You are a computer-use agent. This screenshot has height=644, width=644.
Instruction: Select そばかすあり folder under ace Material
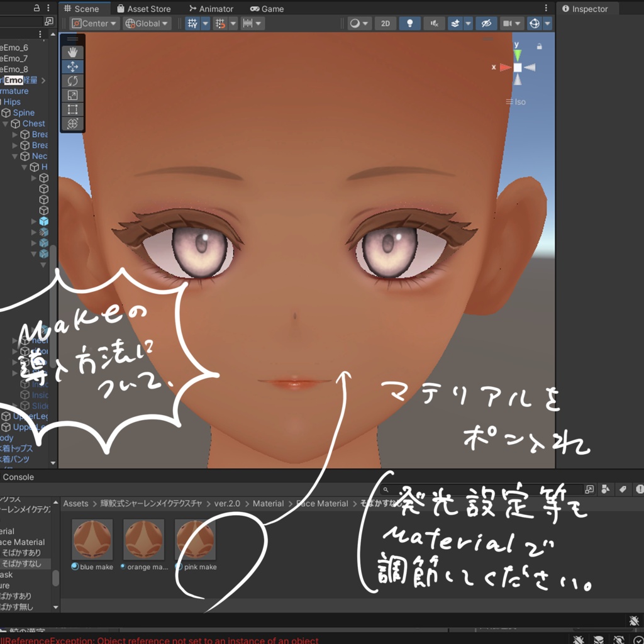(21, 553)
